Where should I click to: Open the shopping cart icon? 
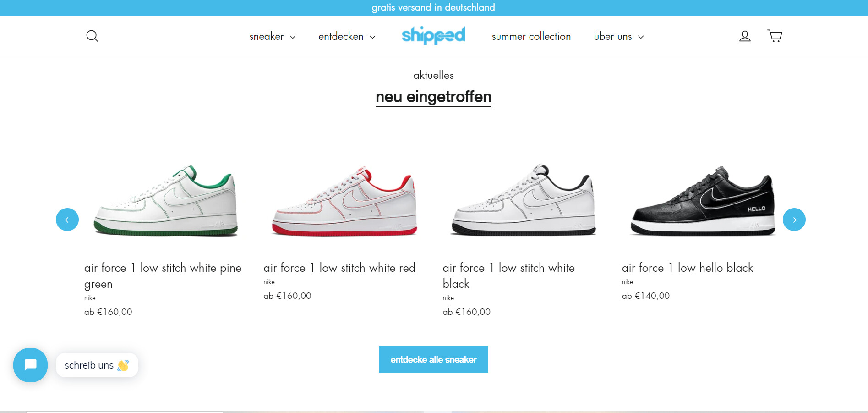[x=775, y=36]
